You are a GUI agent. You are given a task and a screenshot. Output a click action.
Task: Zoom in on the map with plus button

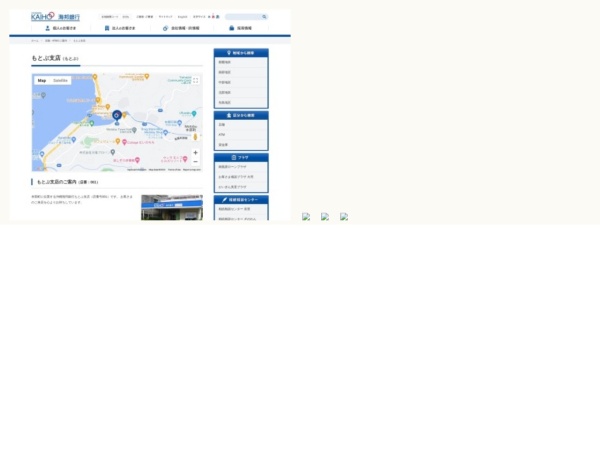click(196, 153)
